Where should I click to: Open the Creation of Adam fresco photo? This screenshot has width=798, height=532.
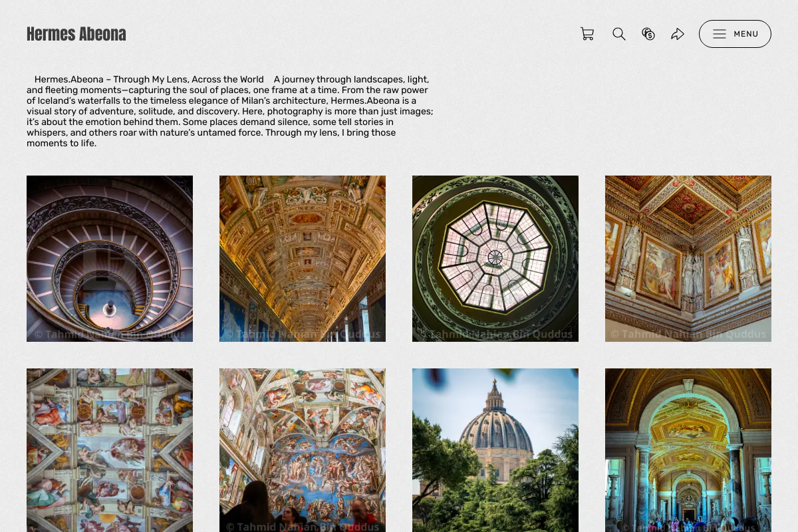[110, 450]
